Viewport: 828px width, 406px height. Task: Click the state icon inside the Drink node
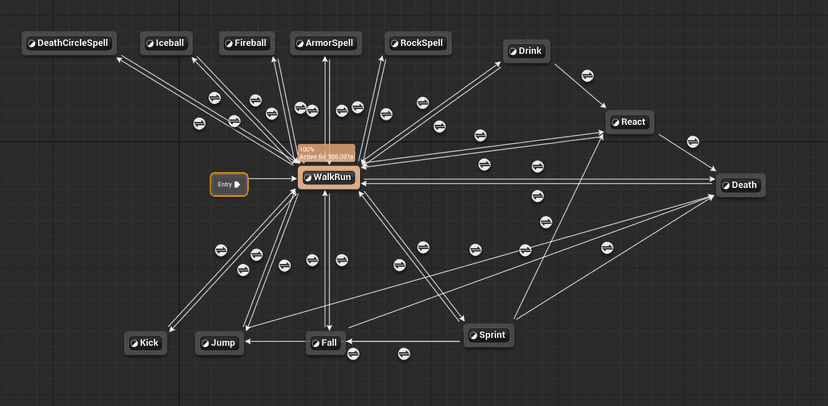point(511,51)
